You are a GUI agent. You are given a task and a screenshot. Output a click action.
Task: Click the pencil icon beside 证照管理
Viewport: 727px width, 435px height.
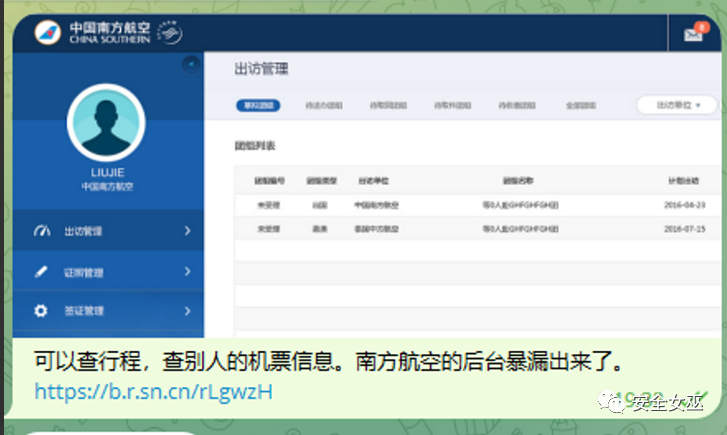coord(41,271)
